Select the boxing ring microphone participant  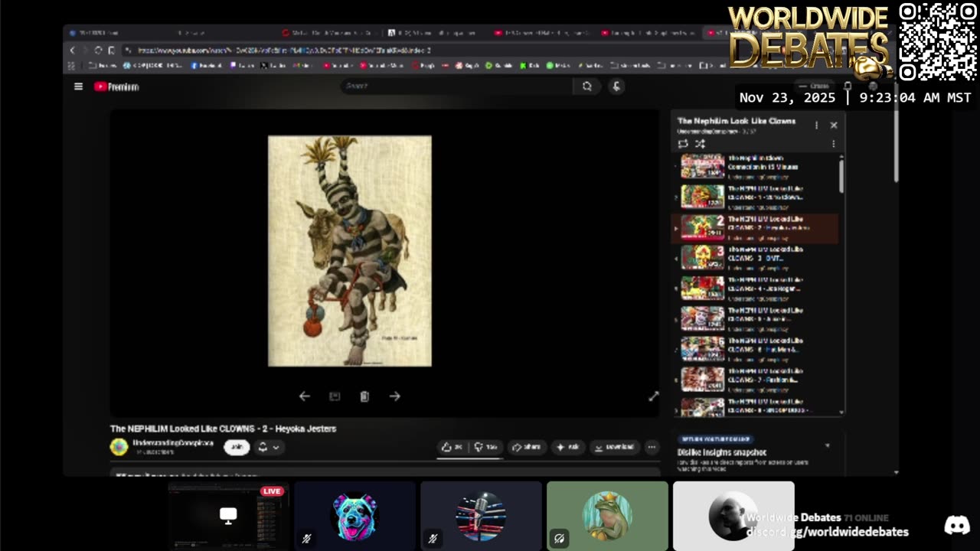tap(481, 516)
